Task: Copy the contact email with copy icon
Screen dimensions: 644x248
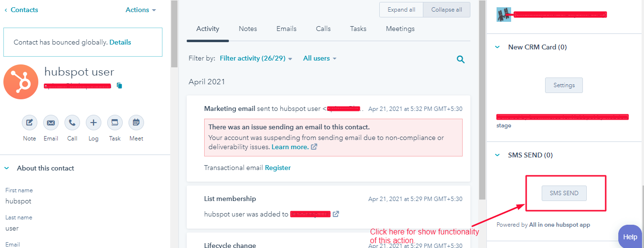Action: click(119, 86)
